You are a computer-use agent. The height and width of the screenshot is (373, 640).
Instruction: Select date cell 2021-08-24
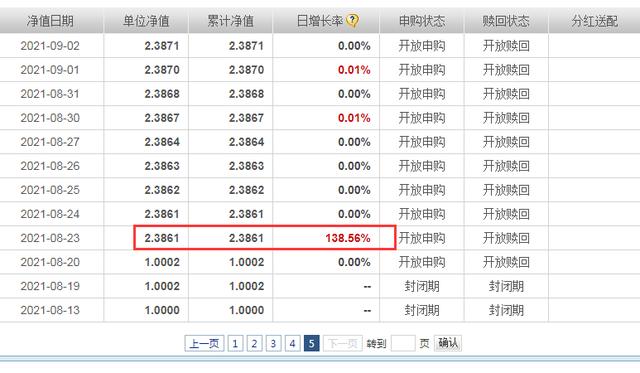coord(50,214)
